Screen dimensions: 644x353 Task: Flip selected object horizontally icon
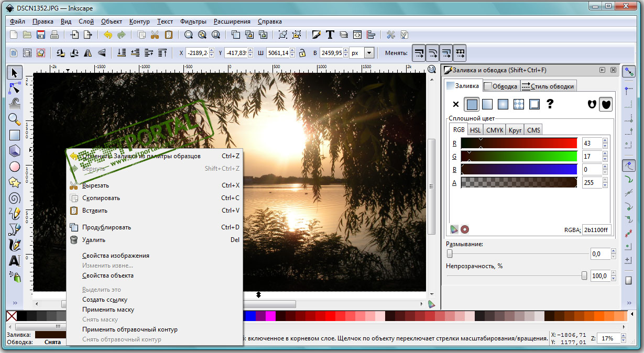(88, 53)
